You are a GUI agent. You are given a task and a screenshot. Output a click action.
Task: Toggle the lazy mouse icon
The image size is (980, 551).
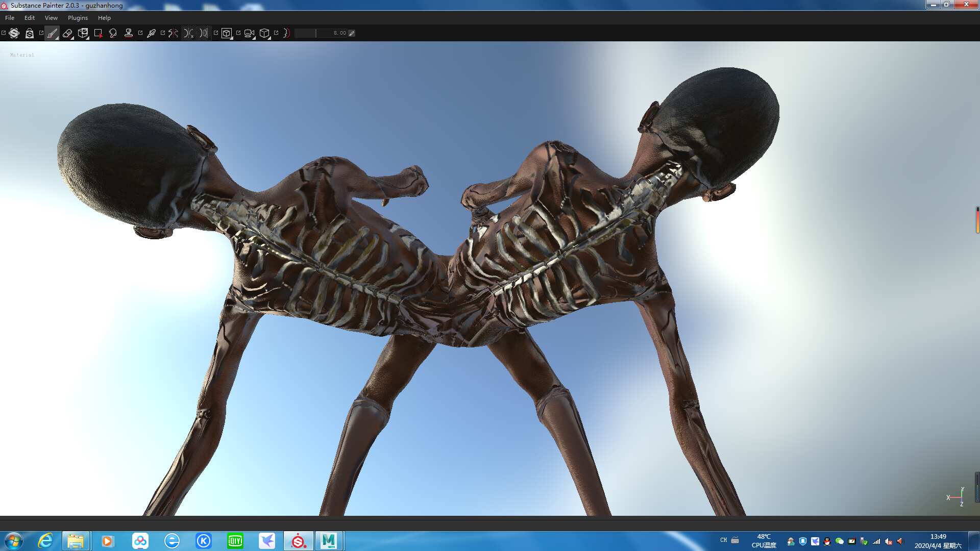[x=286, y=33]
